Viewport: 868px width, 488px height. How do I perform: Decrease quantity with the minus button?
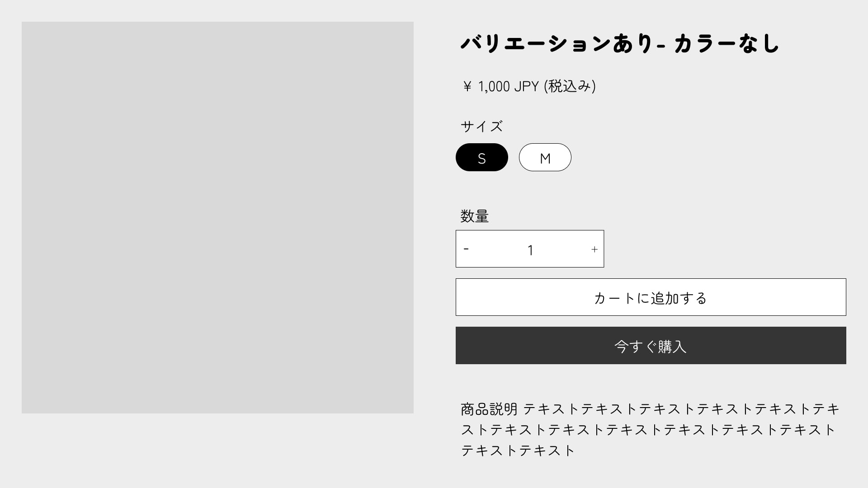tap(466, 249)
